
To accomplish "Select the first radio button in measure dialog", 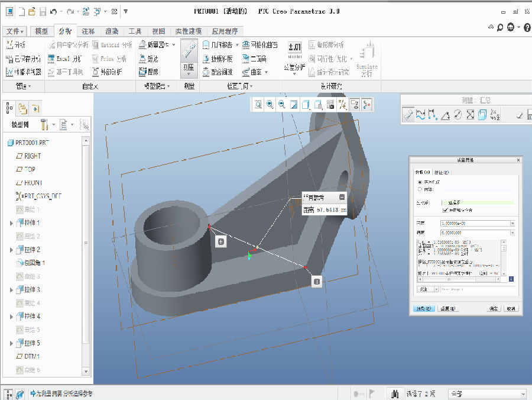I will [420, 182].
